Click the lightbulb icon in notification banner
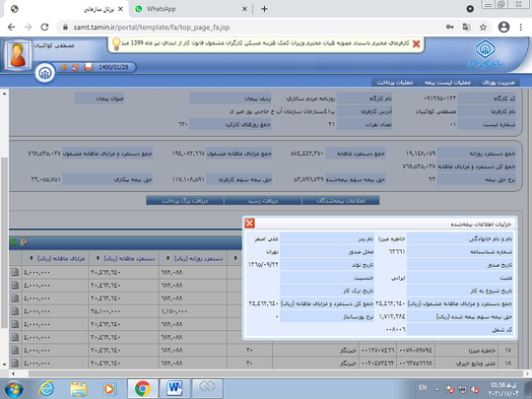Screen dimensions: 532x399 [116, 44]
